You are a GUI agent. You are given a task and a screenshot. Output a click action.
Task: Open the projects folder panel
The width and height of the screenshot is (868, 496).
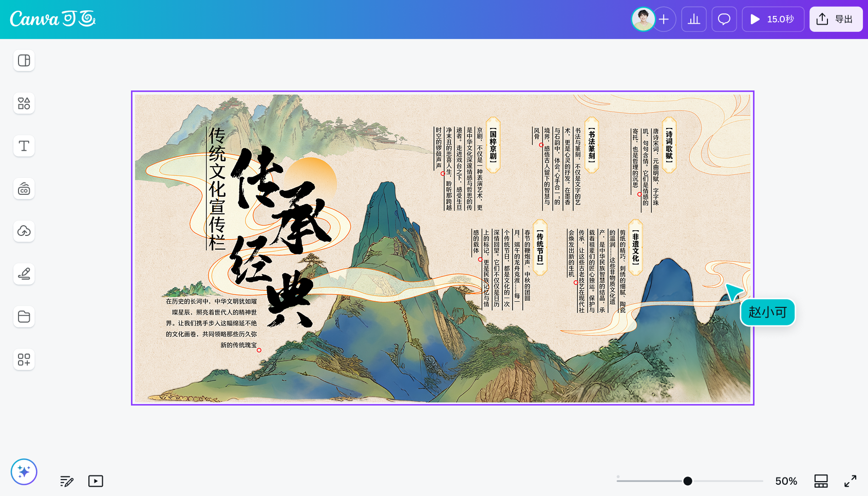[x=24, y=317]
